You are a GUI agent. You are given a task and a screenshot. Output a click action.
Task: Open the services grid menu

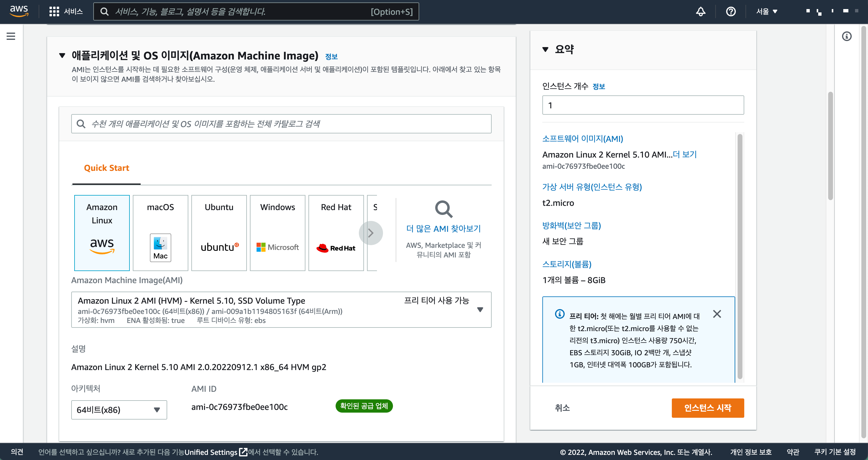coord(54,11)
